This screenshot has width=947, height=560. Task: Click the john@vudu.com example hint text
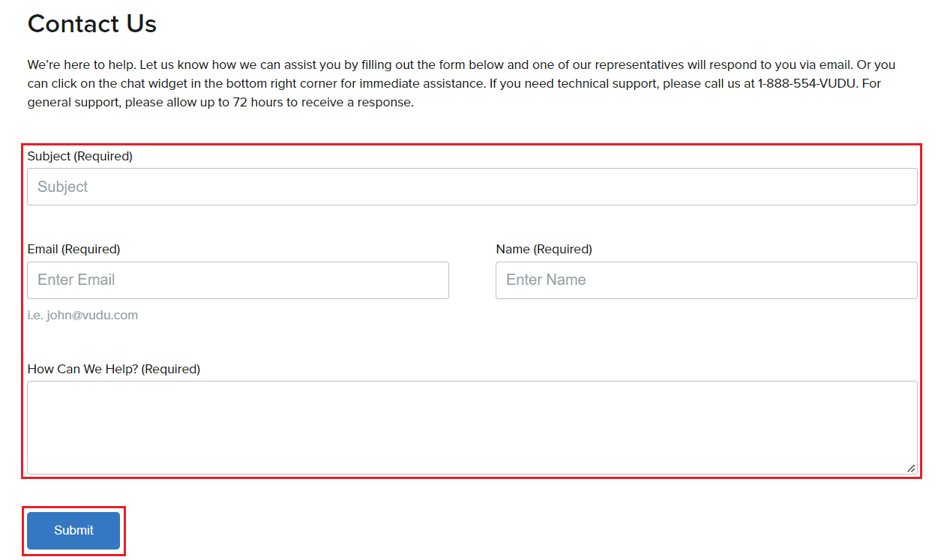point(92,315)
